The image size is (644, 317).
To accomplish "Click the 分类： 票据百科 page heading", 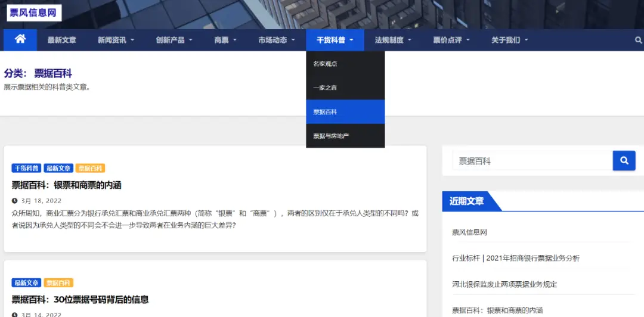I will (38, 74).
